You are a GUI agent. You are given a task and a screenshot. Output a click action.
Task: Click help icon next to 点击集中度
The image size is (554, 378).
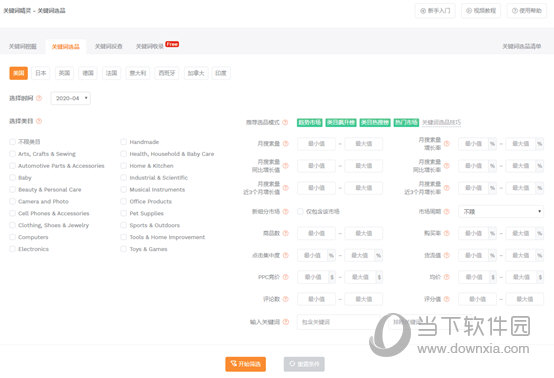coord(285,255)
